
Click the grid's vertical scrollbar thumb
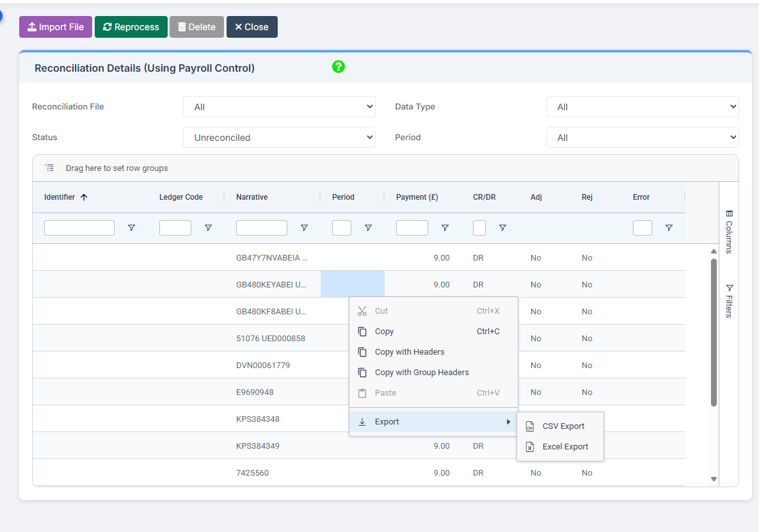(714, 332)
